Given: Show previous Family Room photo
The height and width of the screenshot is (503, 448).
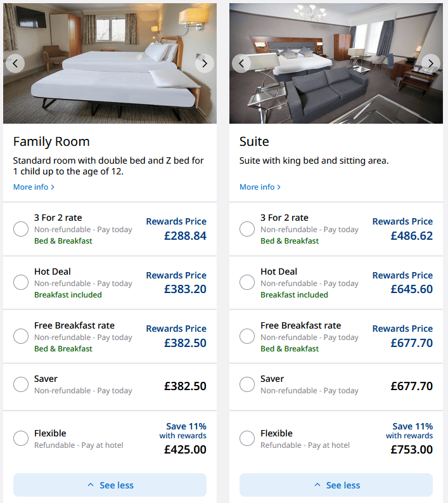Looking at the screenshot, I should (15, 63).
